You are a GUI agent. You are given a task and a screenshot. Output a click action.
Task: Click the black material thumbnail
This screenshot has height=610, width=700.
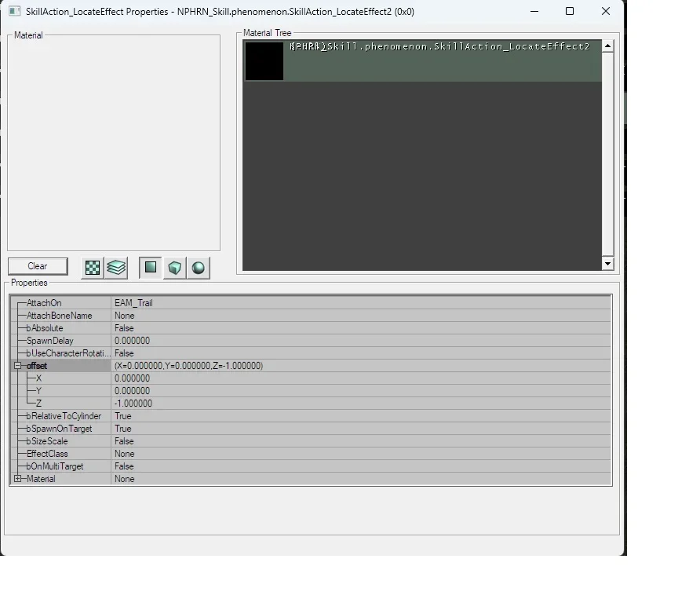click(x=264, y=61)
